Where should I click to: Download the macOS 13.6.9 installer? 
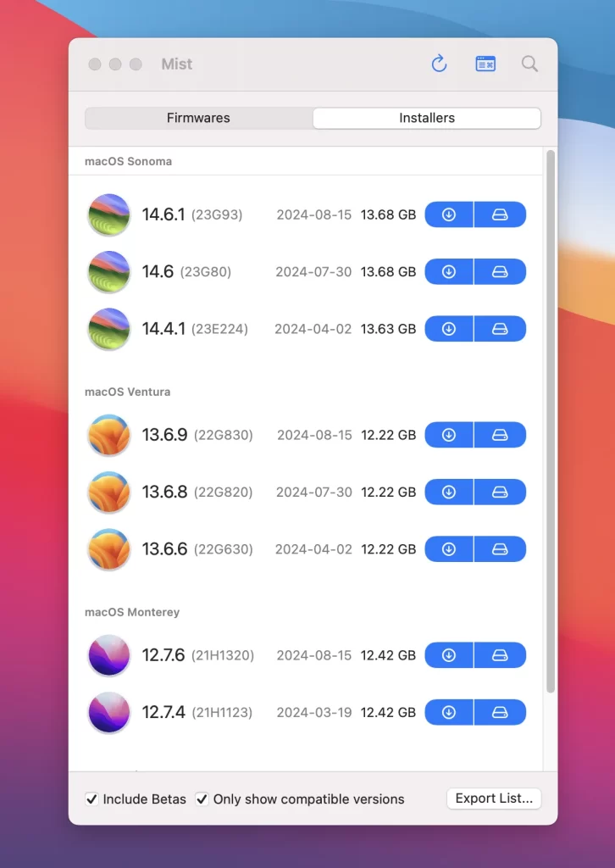(449, 435)
